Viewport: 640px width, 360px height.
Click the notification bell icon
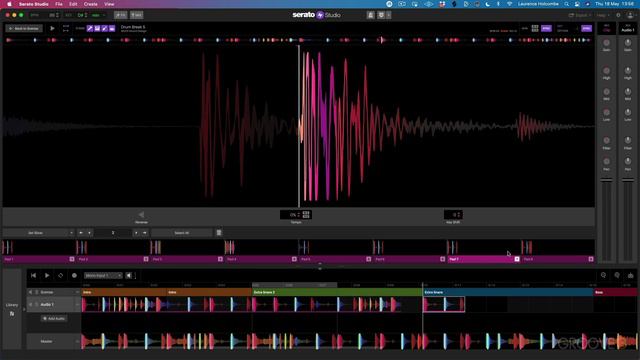tap(371, 15)
